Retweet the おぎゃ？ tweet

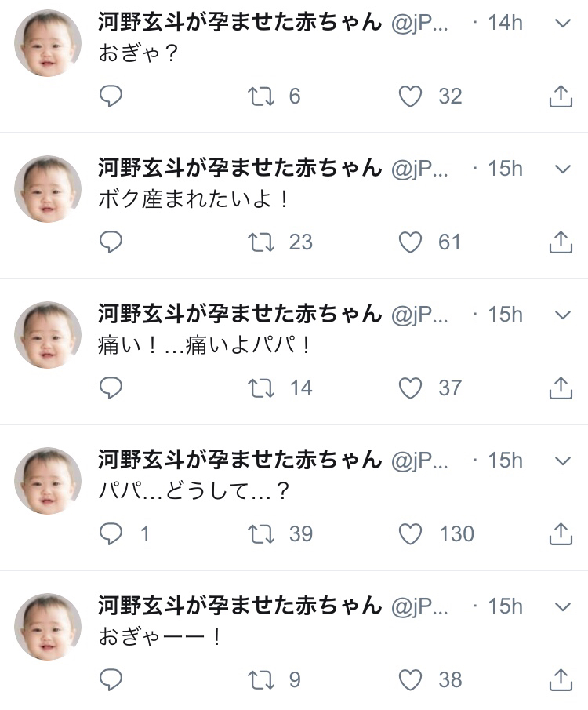click(x=261, y=96)
